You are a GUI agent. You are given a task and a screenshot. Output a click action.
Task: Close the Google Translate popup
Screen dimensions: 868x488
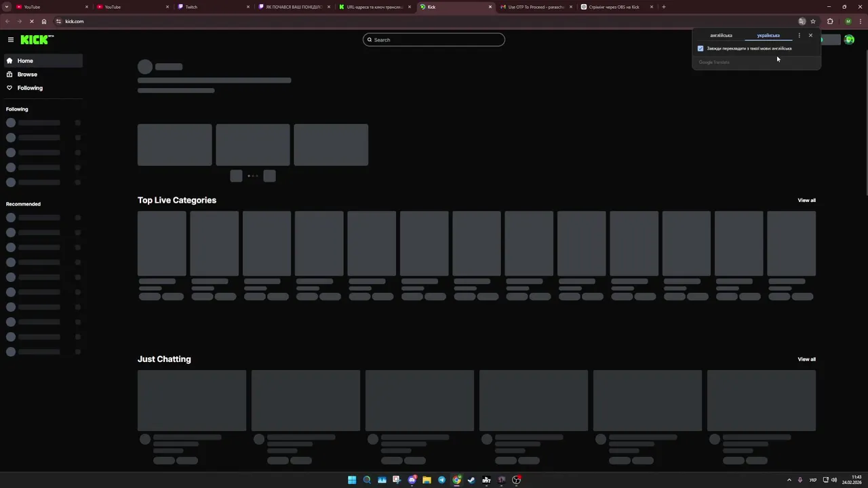[x=810, y=35]
